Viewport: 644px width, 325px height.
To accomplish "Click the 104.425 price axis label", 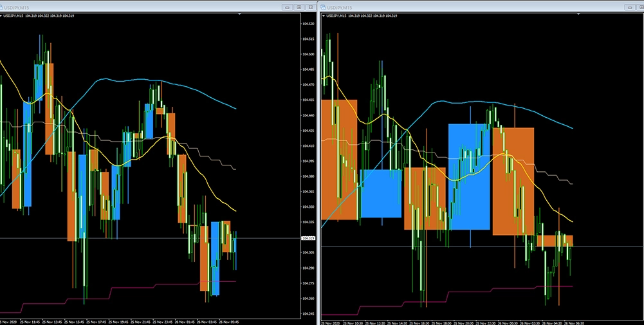I will pyautogui.click(x=308, y=131).
